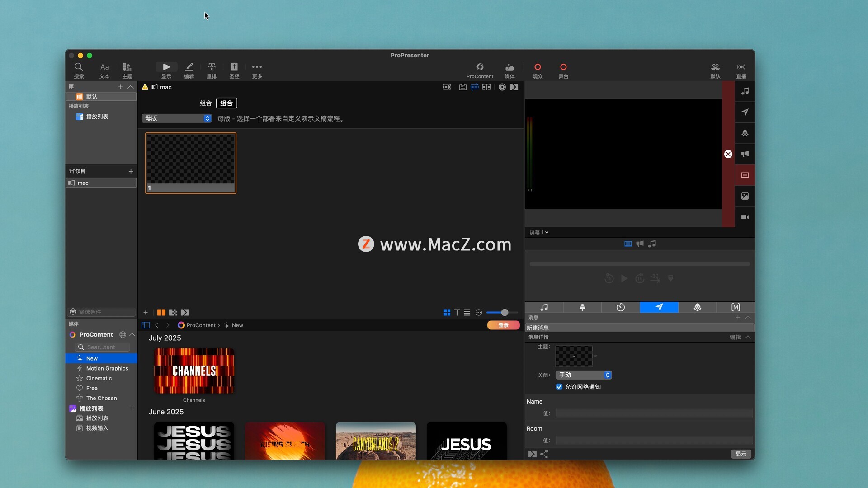
Task: Clear the slide layer highlighted in red
Action: pos(745,175)
